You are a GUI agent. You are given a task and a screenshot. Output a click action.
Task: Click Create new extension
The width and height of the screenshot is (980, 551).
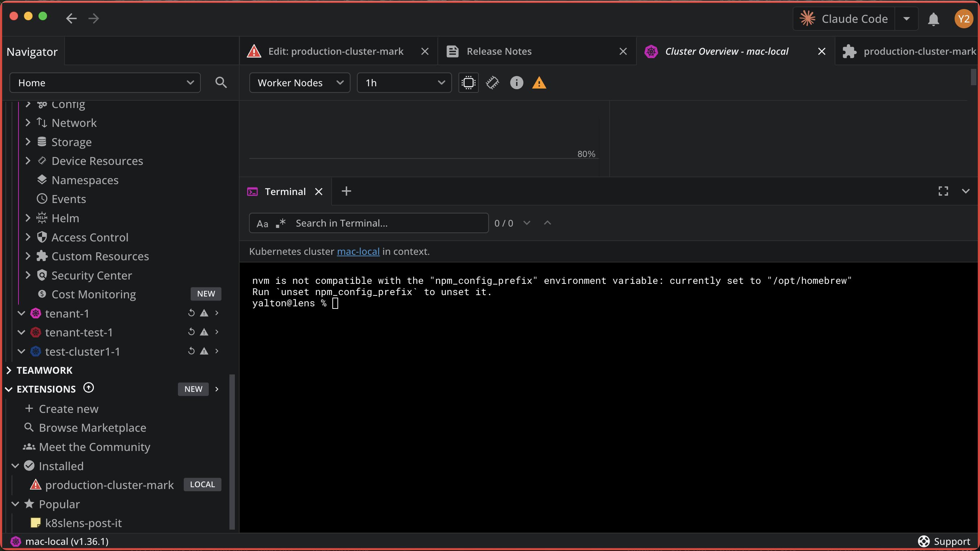(68, 409)
